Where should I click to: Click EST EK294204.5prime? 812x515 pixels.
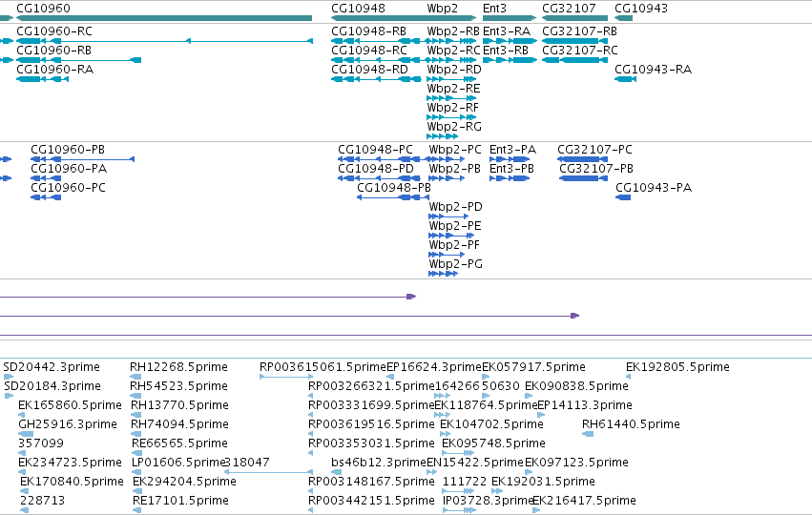184,482
